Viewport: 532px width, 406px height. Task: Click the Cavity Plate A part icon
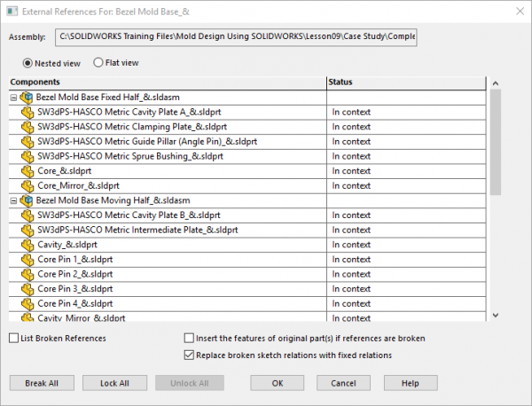(x=27, y=113)
